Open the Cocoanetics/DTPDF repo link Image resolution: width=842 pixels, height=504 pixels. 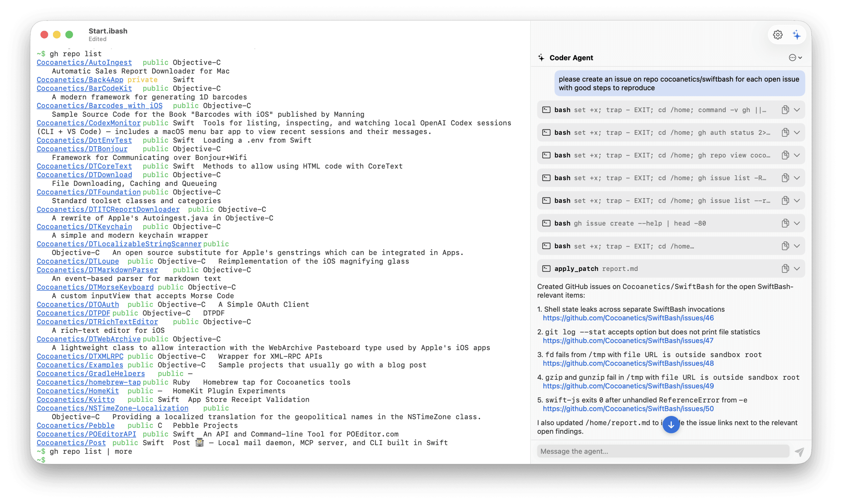tap(73, 313)
